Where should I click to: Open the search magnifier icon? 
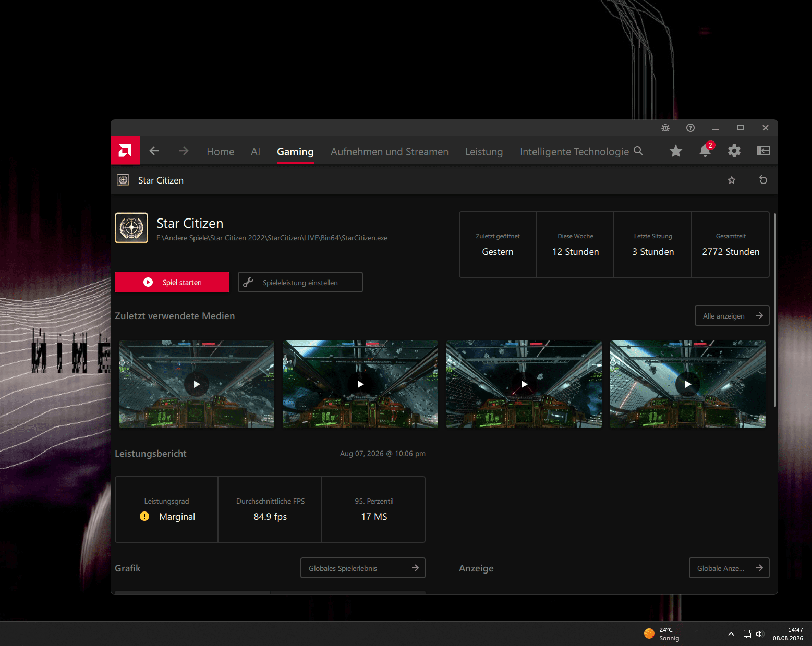pos(638,151)
